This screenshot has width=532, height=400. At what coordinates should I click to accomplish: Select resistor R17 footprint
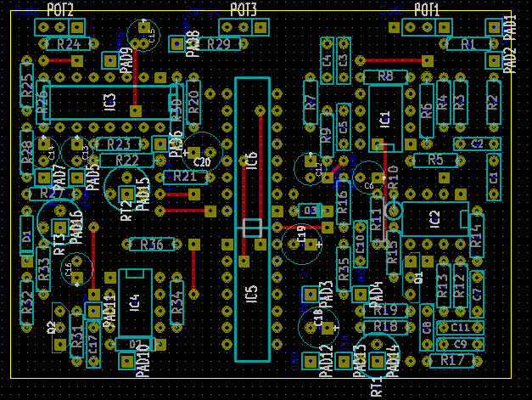452,361
